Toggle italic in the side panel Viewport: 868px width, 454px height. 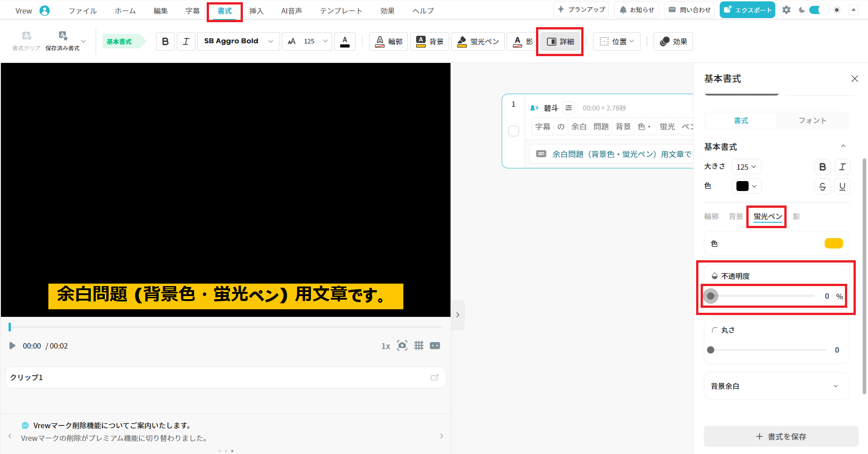point(842,167)
